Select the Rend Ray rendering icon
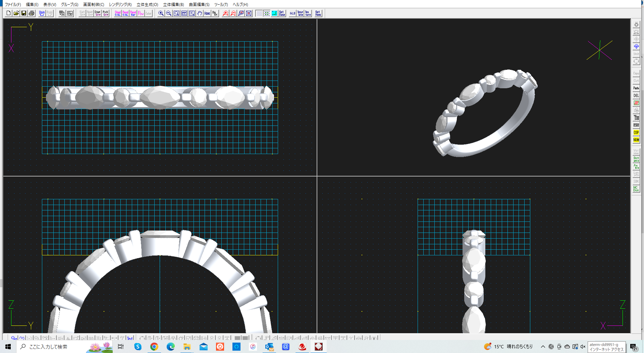Image resolution: width=644 pixels, height=353 pixels. (x=133, y=13)
